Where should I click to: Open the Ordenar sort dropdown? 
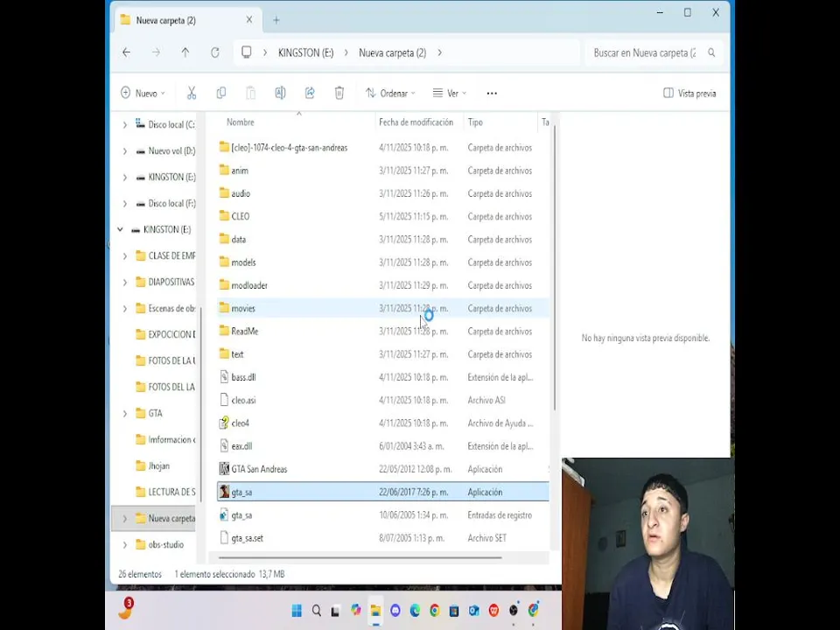(390, 94)
